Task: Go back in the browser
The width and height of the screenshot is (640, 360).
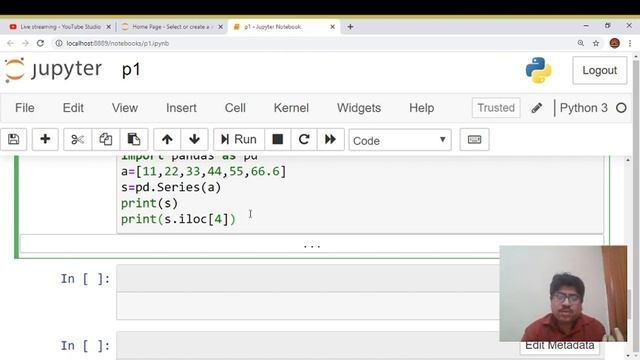Action: 10,43
